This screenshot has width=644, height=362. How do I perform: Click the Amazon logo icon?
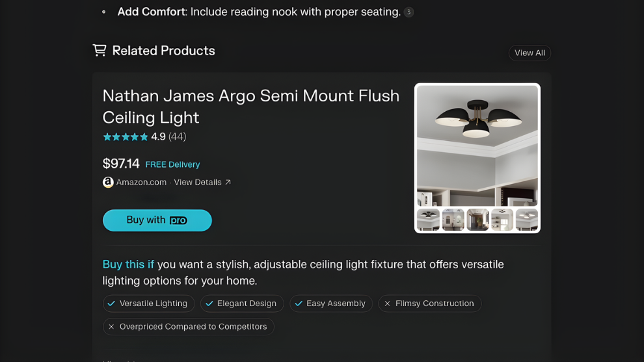[x=108, y=182]
